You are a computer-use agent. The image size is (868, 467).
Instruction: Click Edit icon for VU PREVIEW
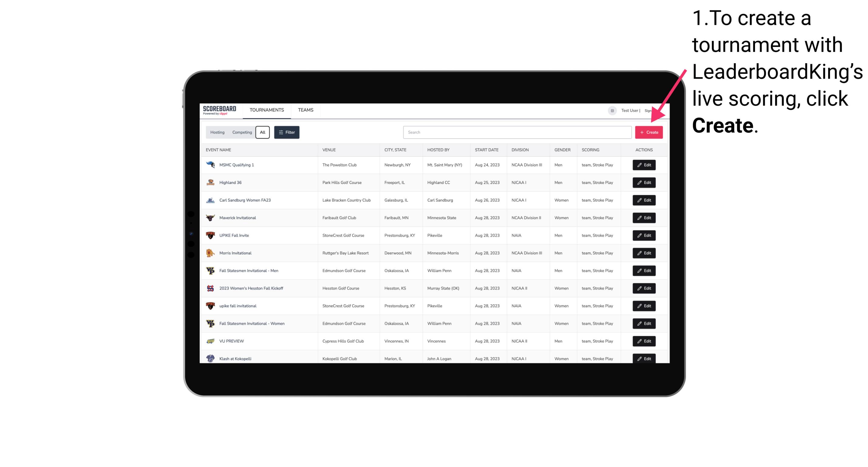644,341
